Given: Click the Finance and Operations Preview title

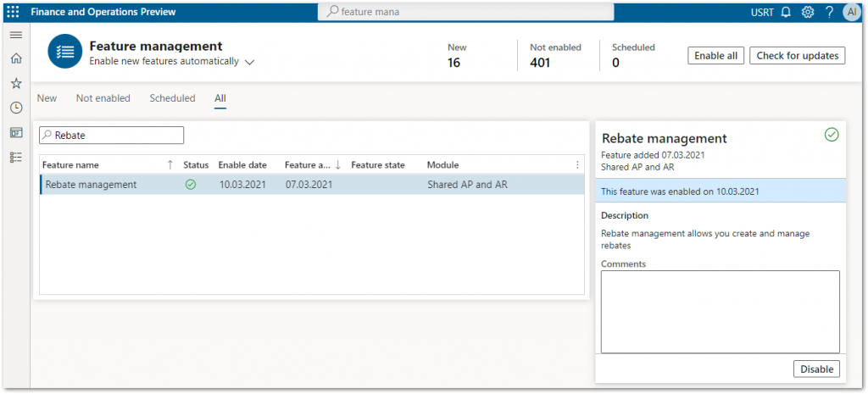Looking at the screenshot, I should pos(103,12).
